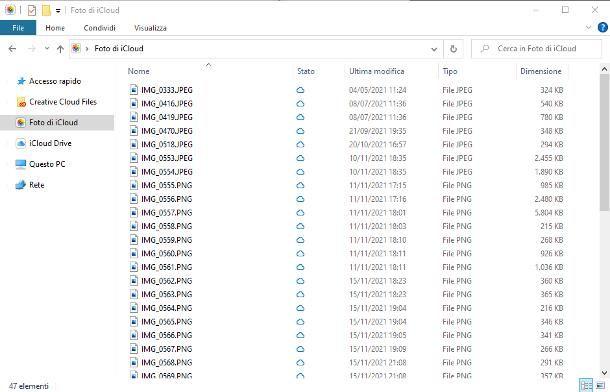
Task: Open iCloud Drive in sidebar
Action: tap(44, 143)
